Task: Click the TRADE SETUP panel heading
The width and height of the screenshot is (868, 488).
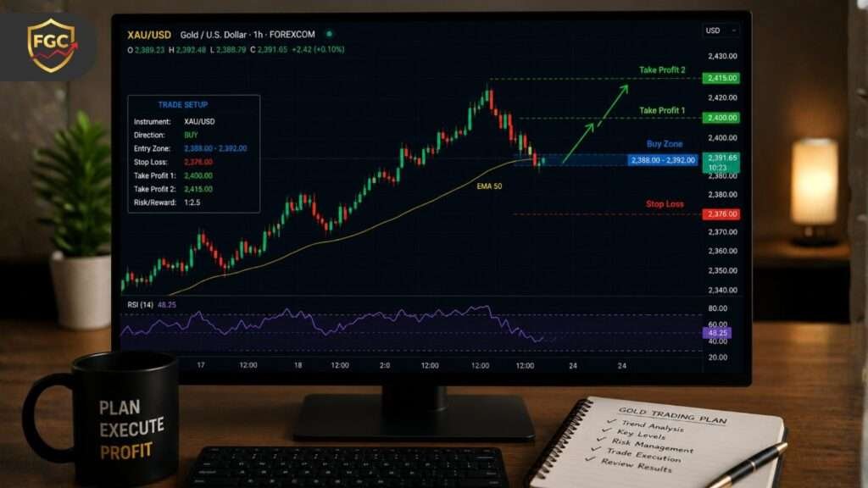Action: click(x=183, y=104)
